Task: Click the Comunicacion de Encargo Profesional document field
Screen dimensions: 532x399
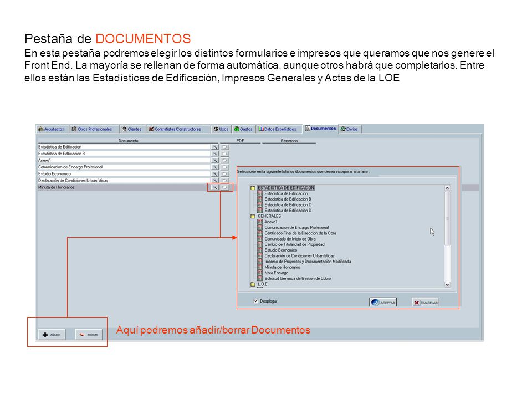Action: [124, 167]
